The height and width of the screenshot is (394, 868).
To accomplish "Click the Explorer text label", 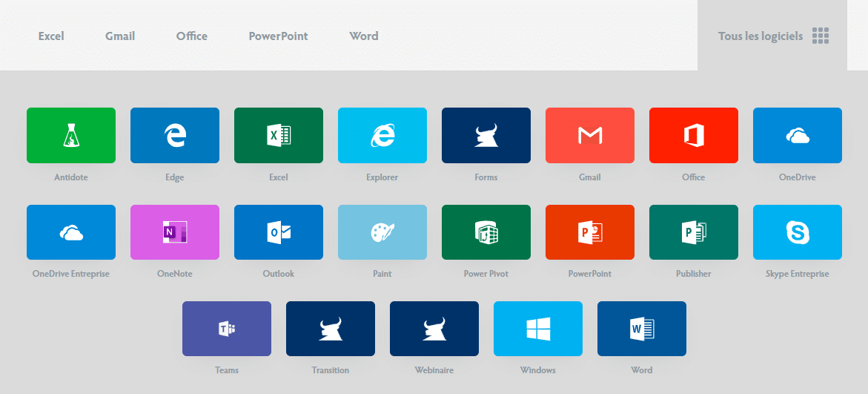I will 382,177.
